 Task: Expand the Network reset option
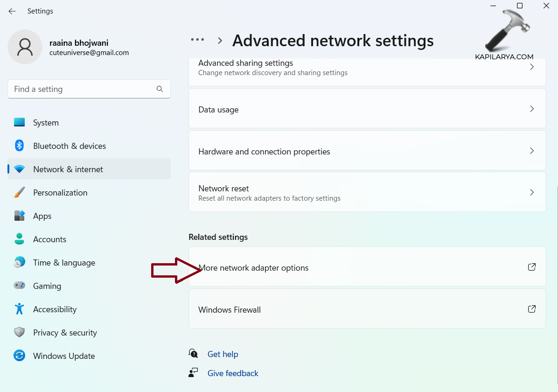coord(531,192)
